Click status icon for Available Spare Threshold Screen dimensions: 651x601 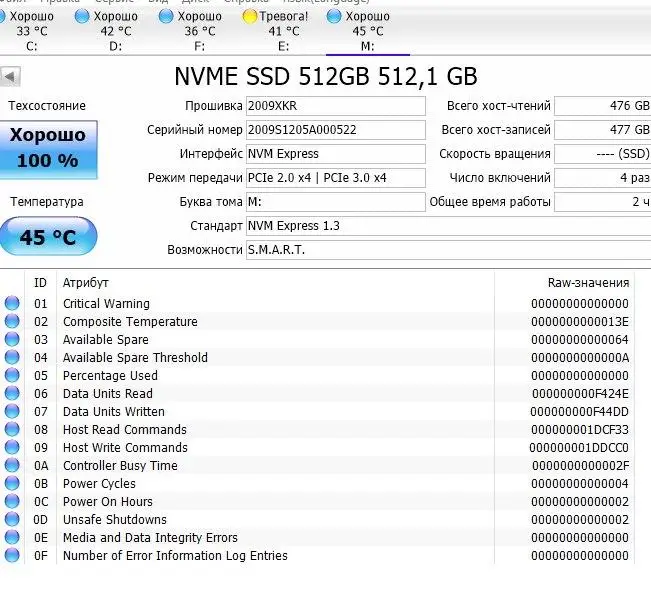pos(12,357)
